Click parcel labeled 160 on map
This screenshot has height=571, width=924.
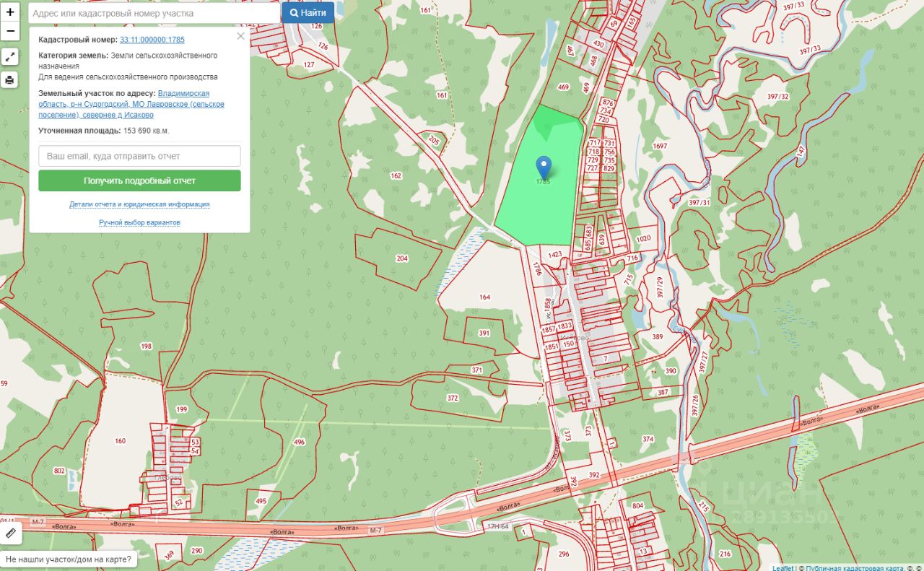pyautogui.click(x=120, y=440)
